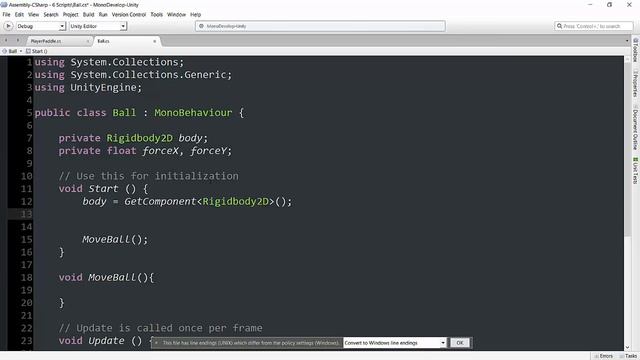Switch to the PlayerPaddle.cs tab

point(46,41)
